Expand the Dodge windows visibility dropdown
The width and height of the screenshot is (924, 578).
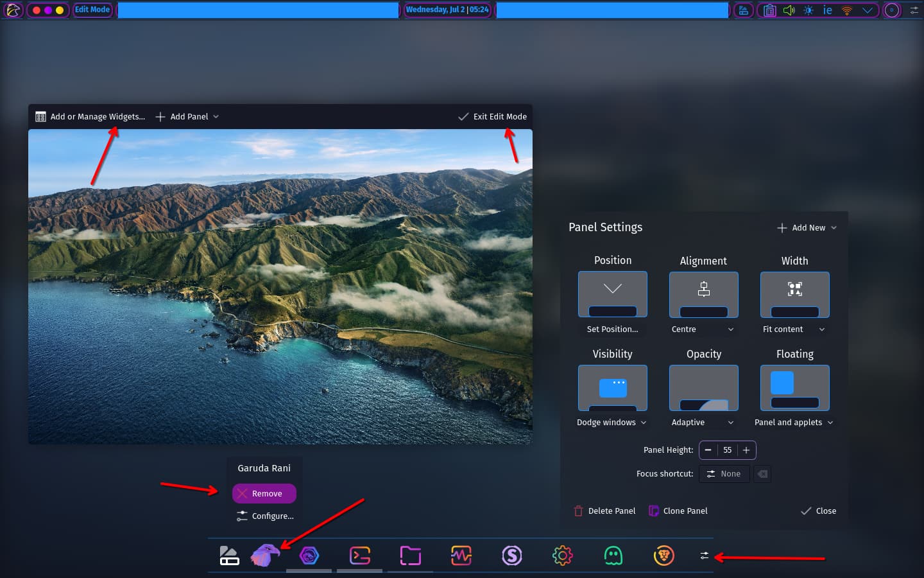coord(612,423)
